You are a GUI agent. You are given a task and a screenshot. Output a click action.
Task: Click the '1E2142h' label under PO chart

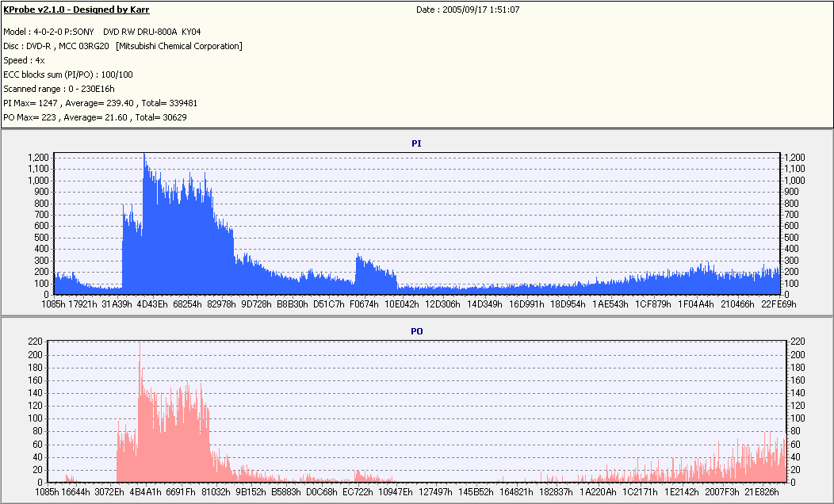tap(681, 492)
